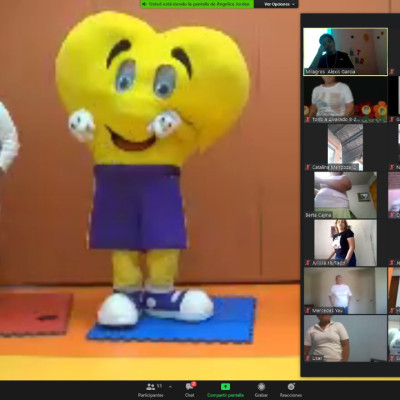Screen dimensions: 400x400
Task: Click the green Compartir pantalla icon
Action: click(x=225, y=387)
